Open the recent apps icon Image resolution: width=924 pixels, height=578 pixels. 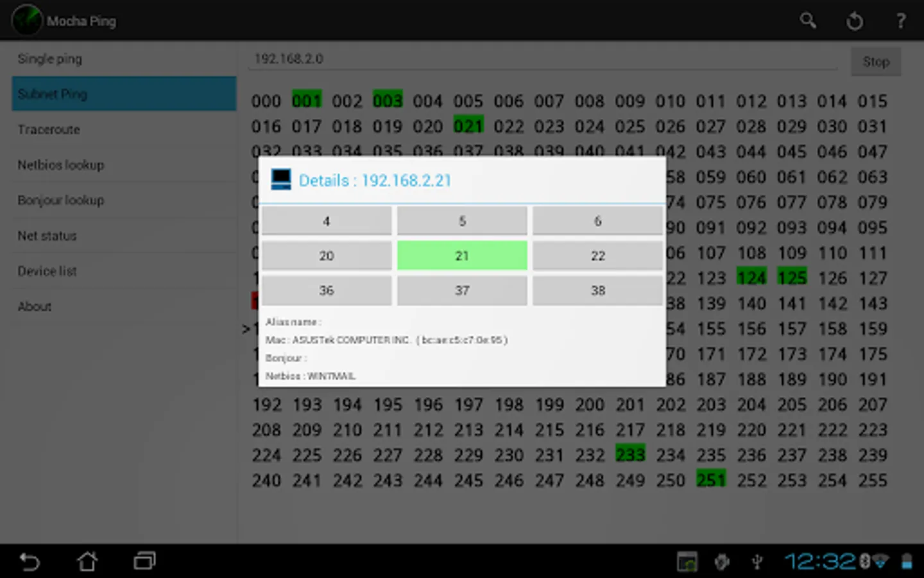(x=144, y=561)
